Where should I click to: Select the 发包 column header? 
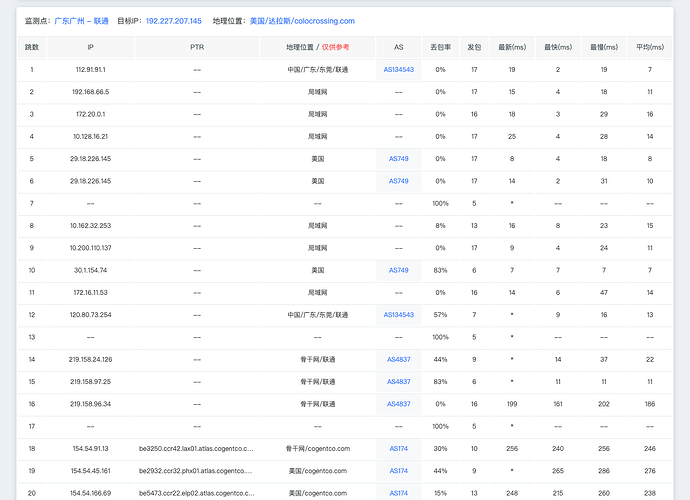[x=474, y=47]
